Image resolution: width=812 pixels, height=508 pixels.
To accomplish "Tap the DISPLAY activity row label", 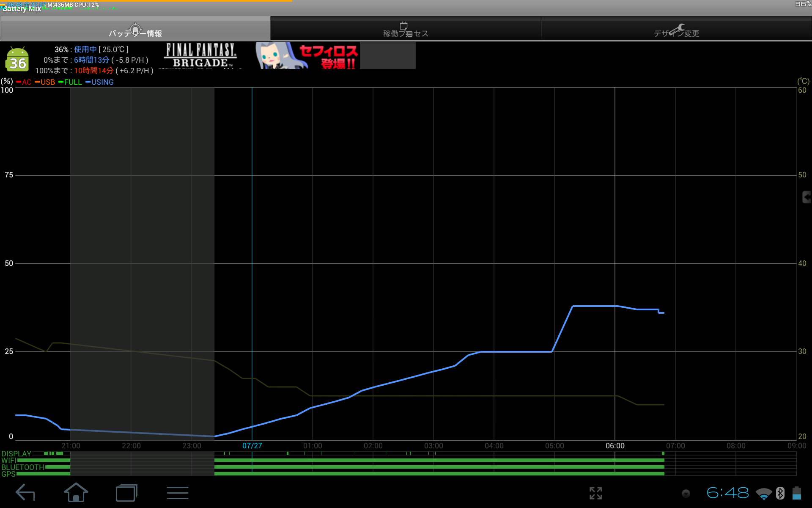I will 16,454.
